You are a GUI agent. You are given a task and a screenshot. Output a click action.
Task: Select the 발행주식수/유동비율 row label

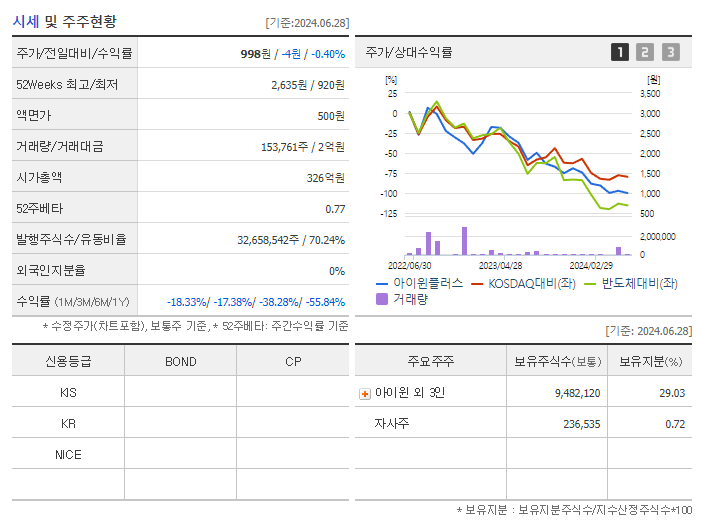[x=71, y=239]
